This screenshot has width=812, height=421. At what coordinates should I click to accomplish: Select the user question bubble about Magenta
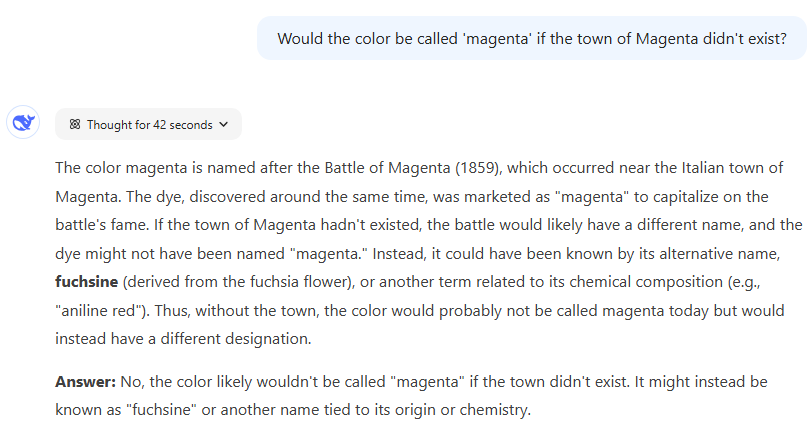[532, 39]
